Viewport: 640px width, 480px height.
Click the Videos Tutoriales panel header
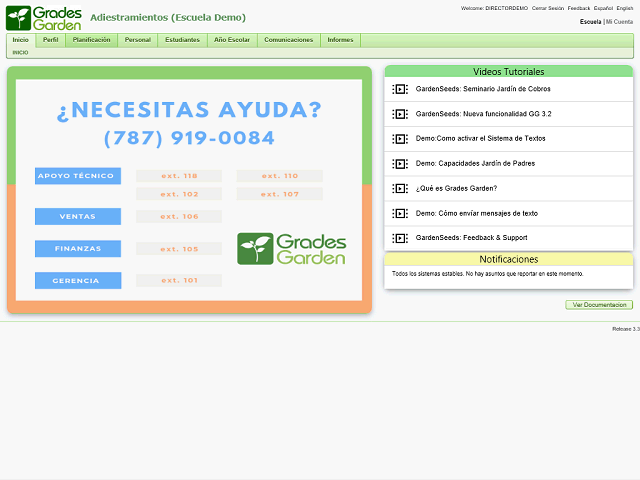(509, 71)
